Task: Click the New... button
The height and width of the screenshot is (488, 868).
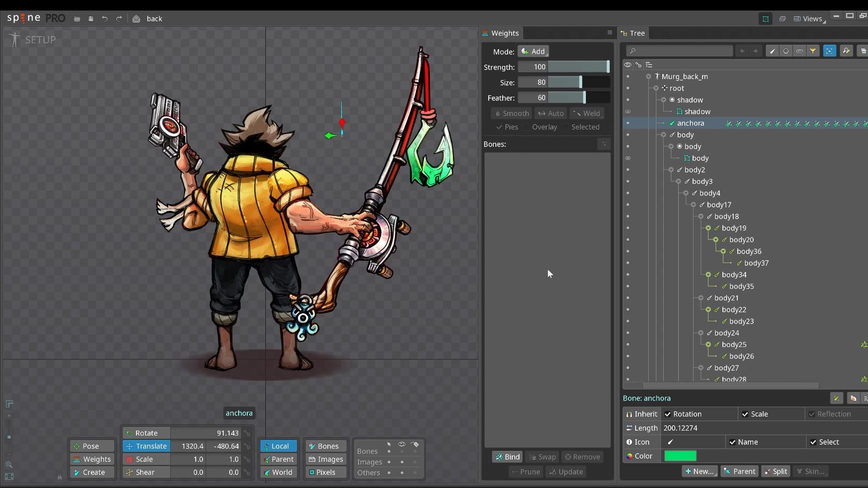Action: coord(699,471)
